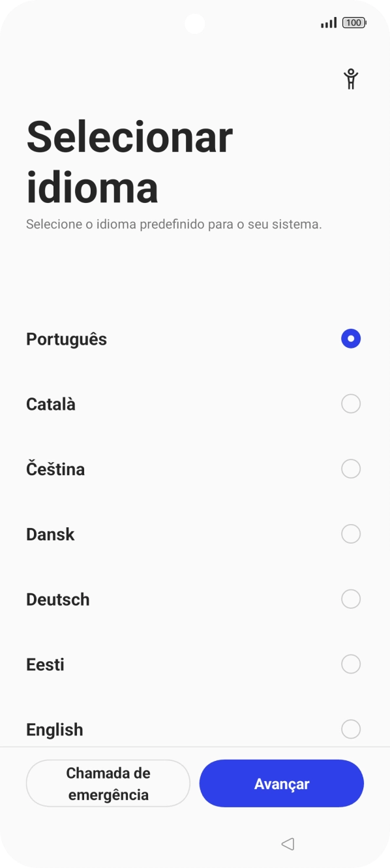Open the accessibility options icon
Viewport: 390px width, 868px height.
coord(351,78)
